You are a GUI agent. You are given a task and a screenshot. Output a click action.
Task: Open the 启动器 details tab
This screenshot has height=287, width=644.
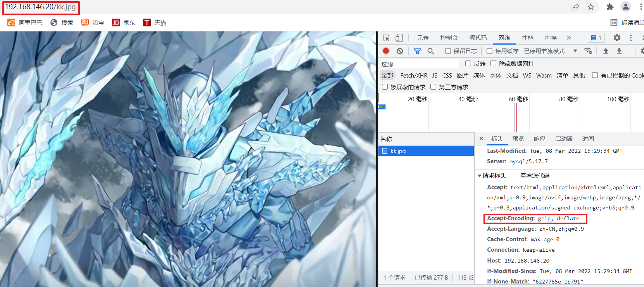564,138
